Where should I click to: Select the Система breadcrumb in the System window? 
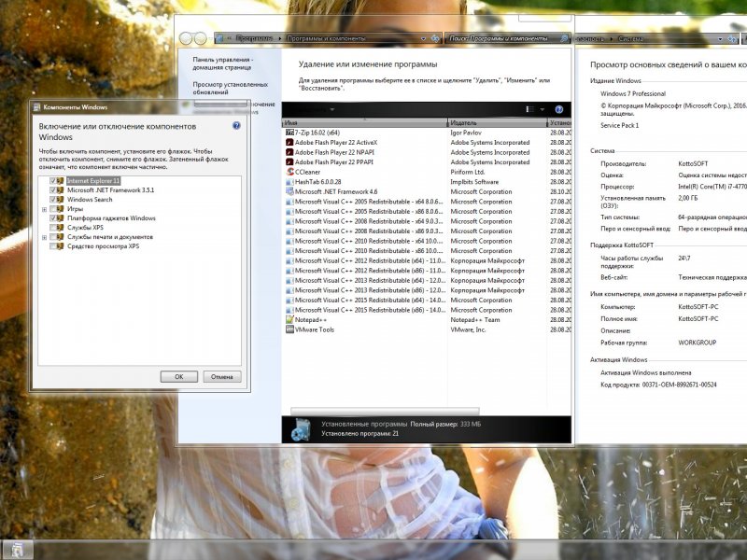pyautogui.click(x=631, y=39)
